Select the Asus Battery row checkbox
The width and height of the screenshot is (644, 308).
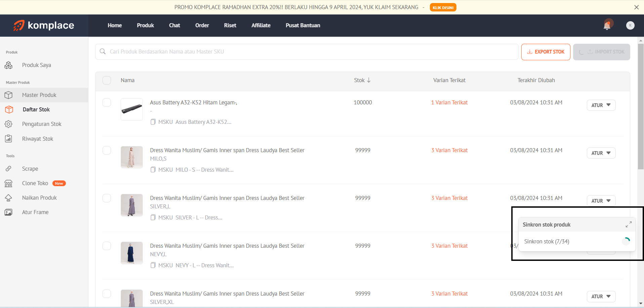coord(107,102)
